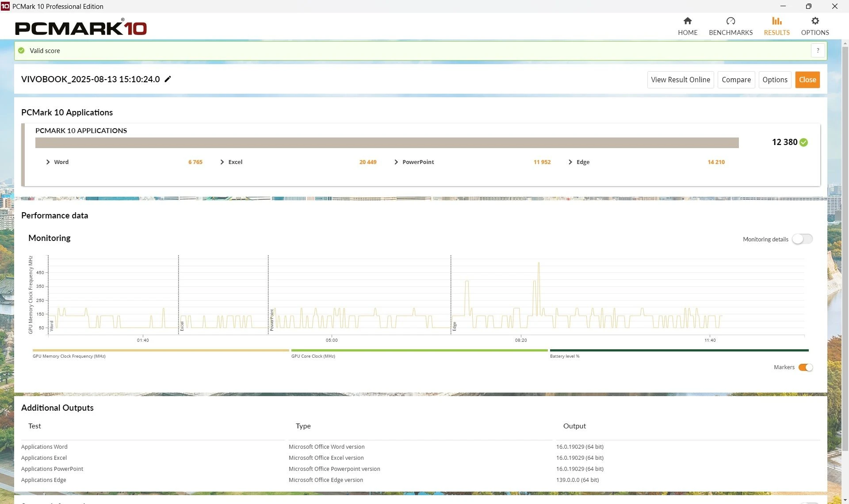
Task: Click the green Valid score checkmark icon
Action: 21,50
